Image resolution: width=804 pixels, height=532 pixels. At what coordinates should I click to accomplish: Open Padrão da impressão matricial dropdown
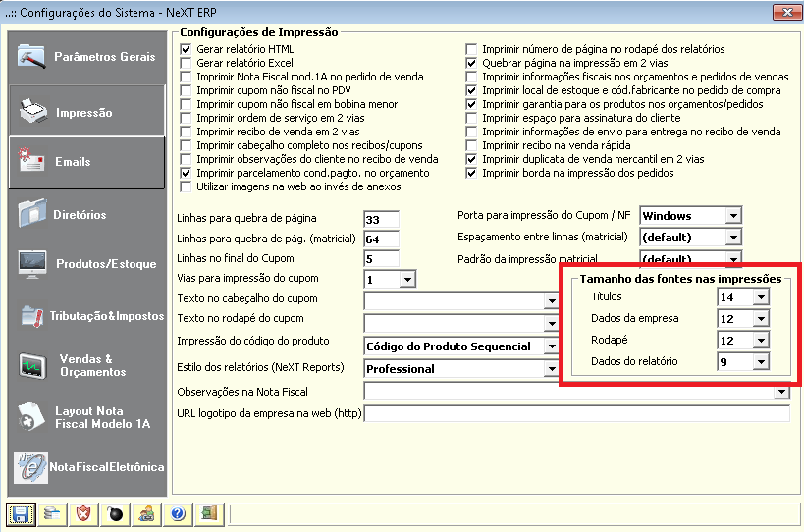[733, 259]
